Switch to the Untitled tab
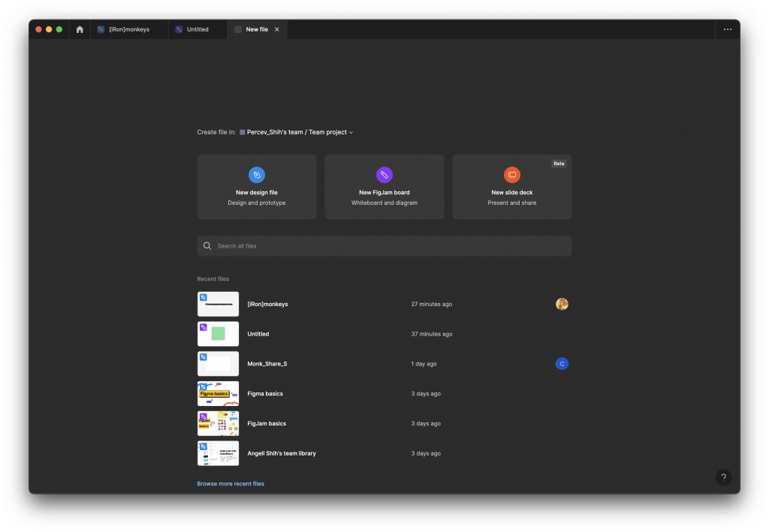The height and width of the screenshot is (532, 769). [x=198, y=29]
